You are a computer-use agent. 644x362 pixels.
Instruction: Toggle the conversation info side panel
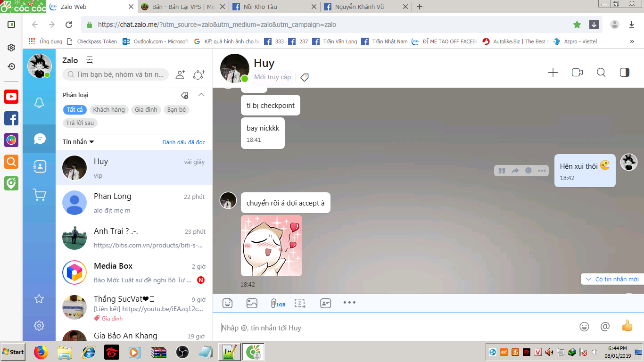(625, 73)
